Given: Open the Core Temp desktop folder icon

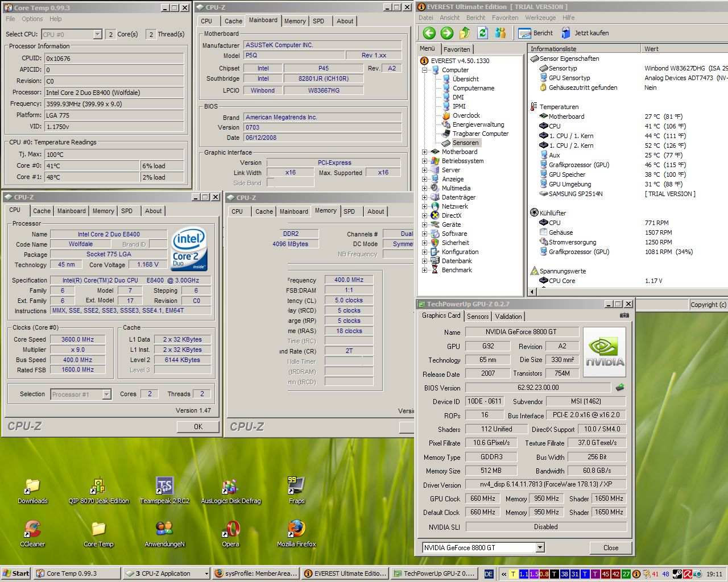Looking at the screenshot, I should [98, 534].
